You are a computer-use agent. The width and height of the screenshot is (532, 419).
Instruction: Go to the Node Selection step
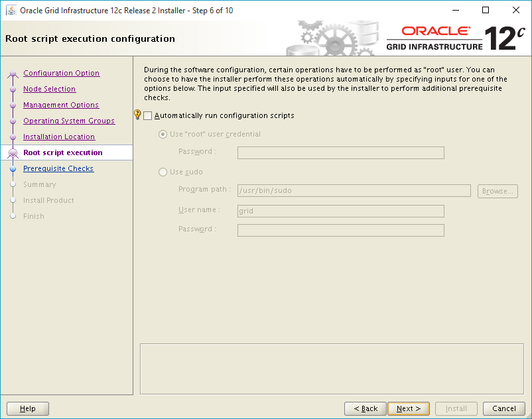coord(50,89)
